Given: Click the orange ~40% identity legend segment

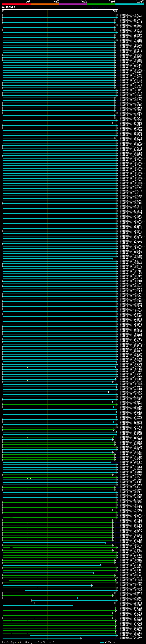Looking at the screenshot, I should pos(45,4).
